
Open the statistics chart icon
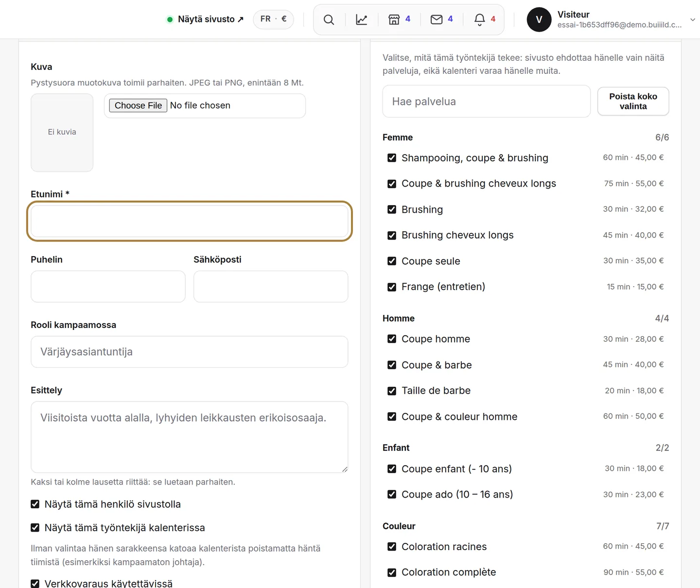[362, 19]
